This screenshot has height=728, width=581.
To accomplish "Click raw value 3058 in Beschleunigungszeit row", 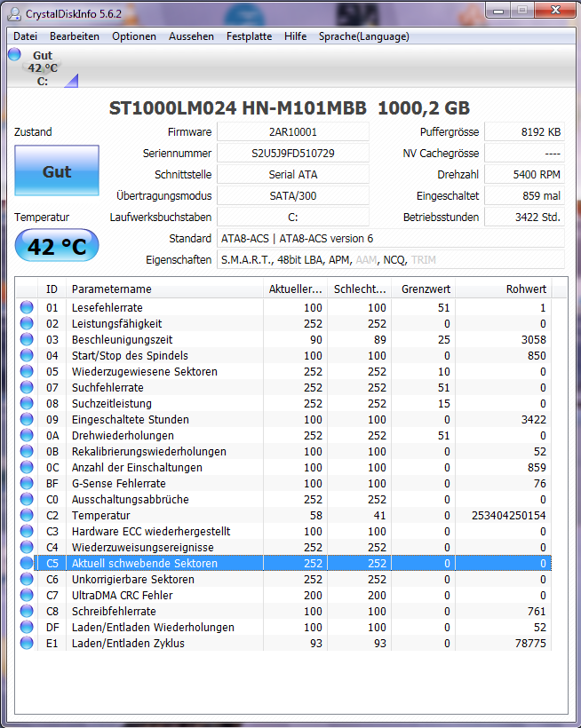I will [533, 340].
